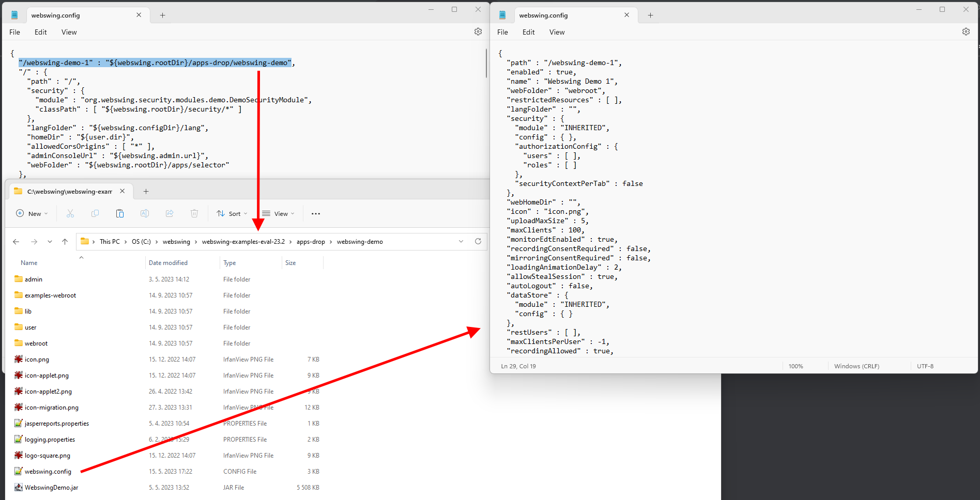Click webswing breadcrumb in address bar
The height and width of the screenshot is (500, 980).
tap(176, 241)
